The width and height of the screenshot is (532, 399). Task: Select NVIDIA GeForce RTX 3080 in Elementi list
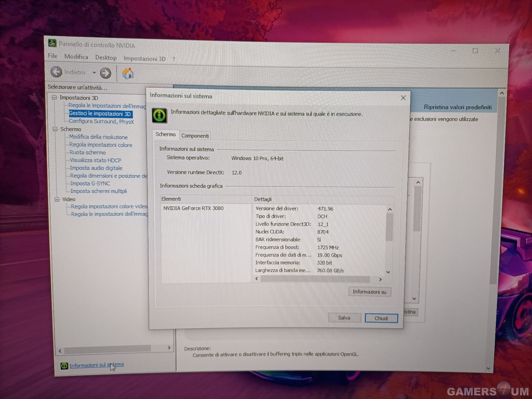[194, 208]
